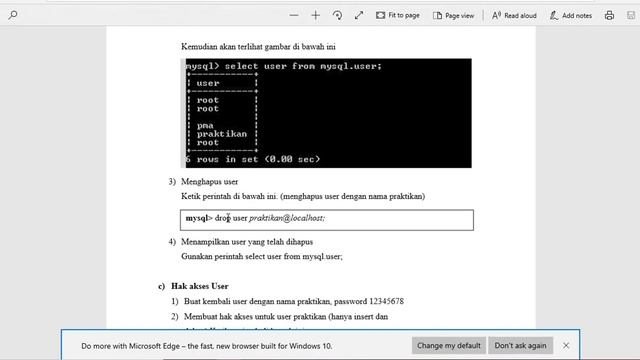Print the document with the printer icon
Screen dimensions: 640x360
click(609, 16)
